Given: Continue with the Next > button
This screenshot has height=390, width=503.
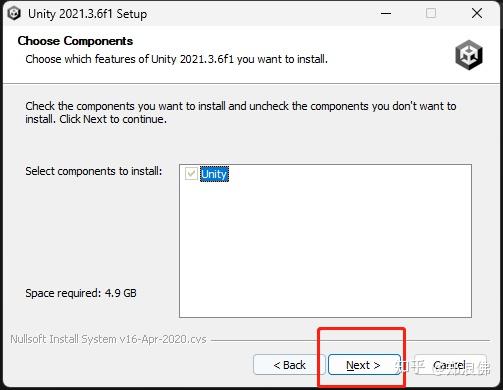Looking at the screenshot, I should click(364, 365).
